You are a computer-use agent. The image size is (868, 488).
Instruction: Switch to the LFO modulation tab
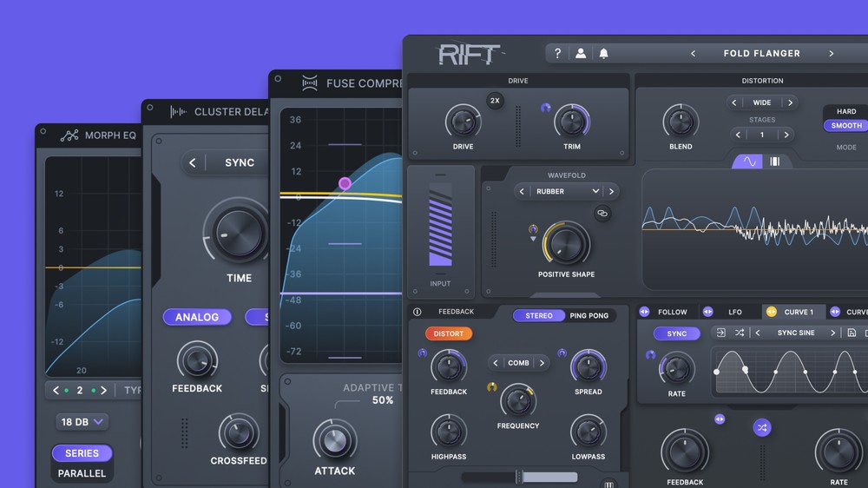tap(734, 312)
